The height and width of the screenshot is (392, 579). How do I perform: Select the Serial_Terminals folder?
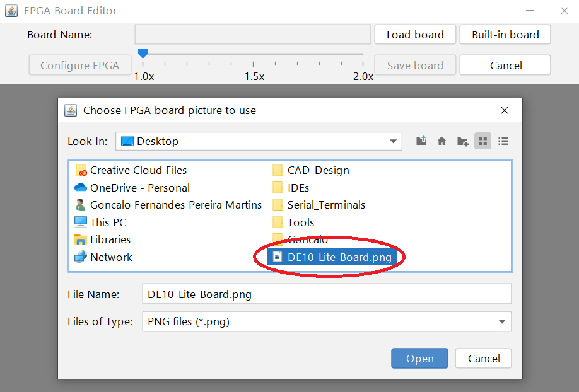(x=326, y=205)
